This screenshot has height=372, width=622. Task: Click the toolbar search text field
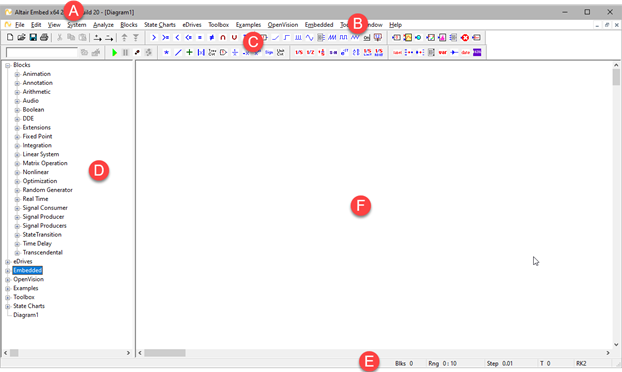[x=42, y=52]
